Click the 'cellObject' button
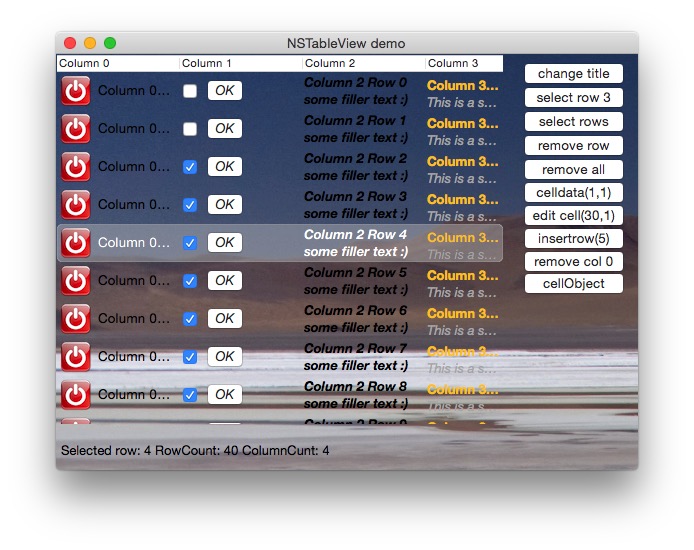Image resolution: width=694 pixels, height=550 pixels. pos(574,284)
